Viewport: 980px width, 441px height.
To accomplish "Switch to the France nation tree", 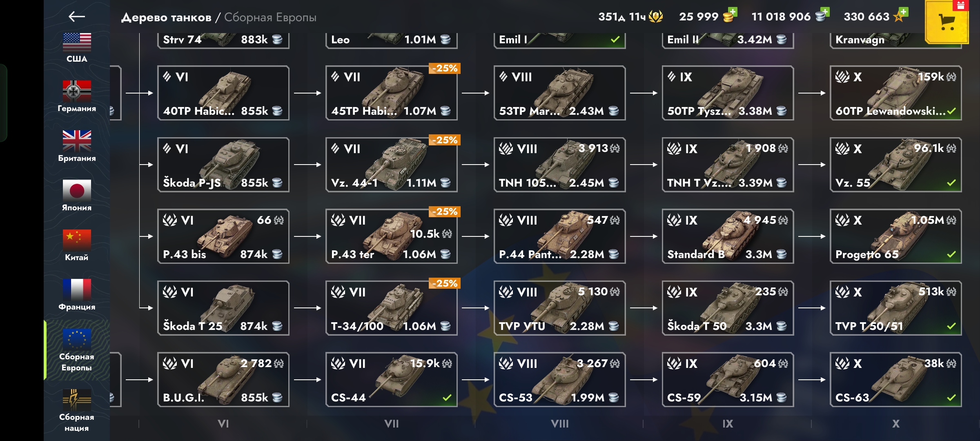I will (x=77, y=294).
